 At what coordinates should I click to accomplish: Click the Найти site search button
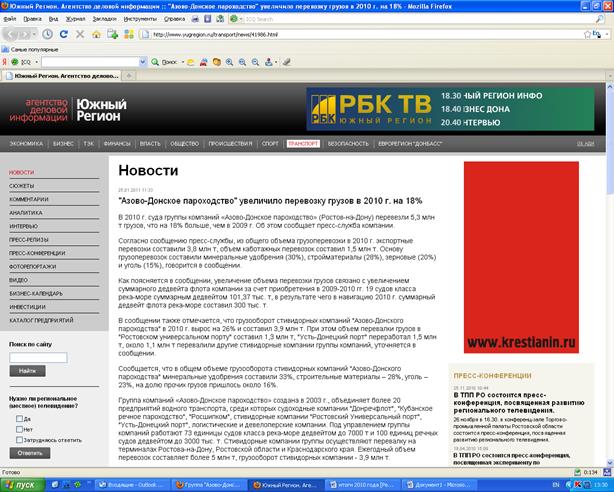coord(27,371)
